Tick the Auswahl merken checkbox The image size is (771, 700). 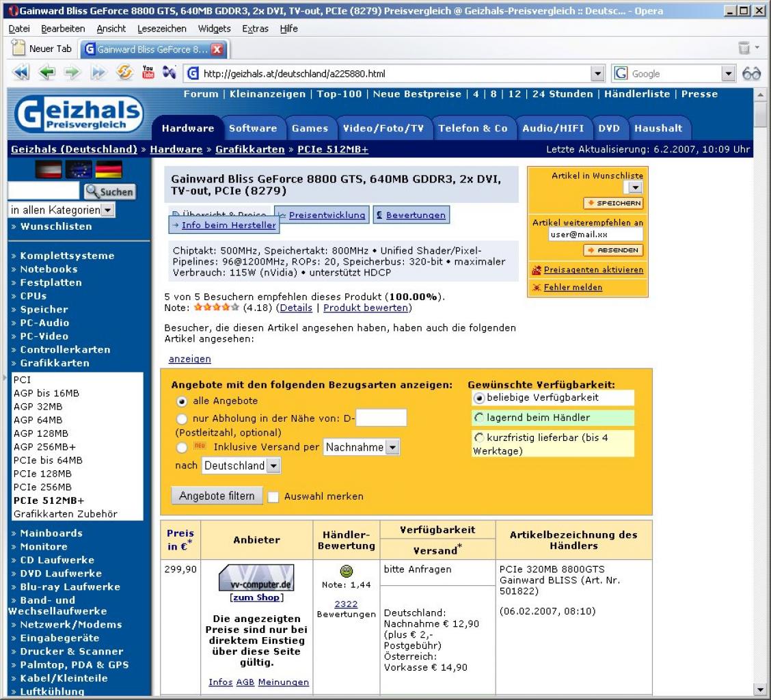coord(273,497)
